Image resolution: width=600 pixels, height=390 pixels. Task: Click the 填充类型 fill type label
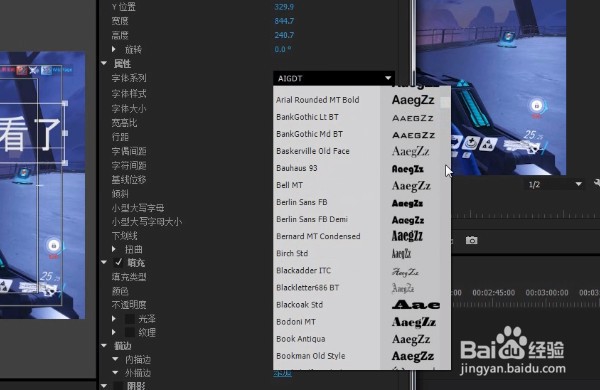(129, 277)
